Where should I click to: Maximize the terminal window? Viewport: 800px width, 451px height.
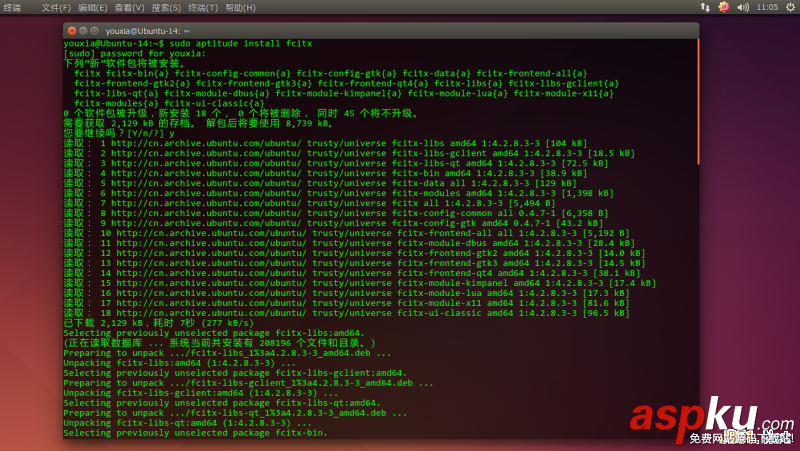(x=94, y=31)
